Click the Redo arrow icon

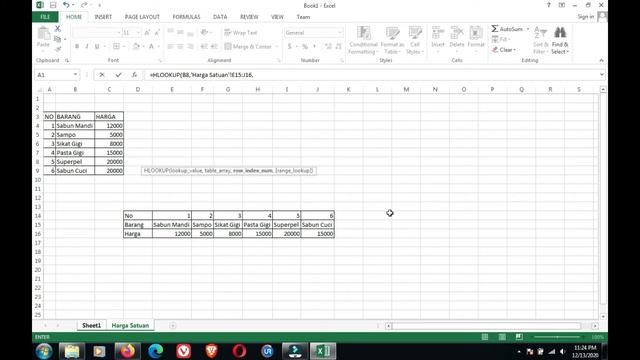(x=84, y=5)
